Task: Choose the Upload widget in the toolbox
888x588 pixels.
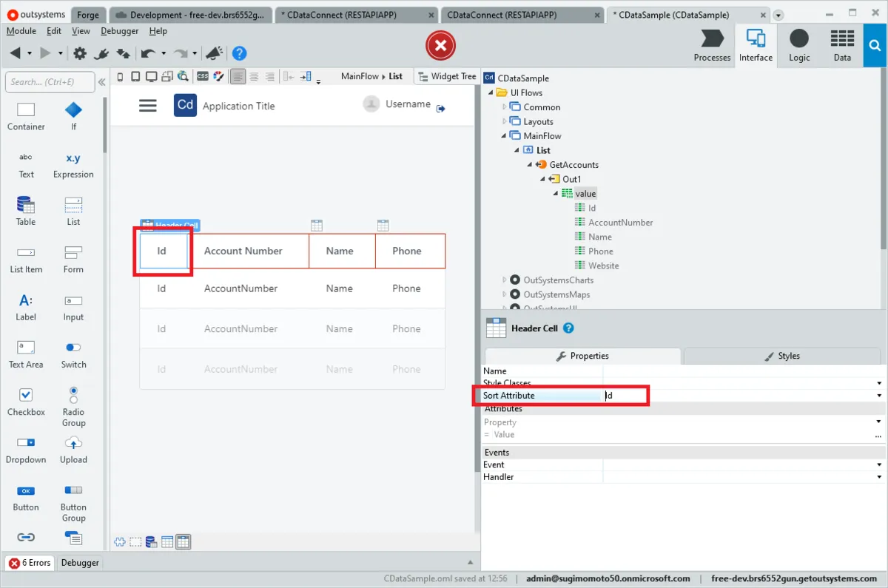Action: point(73,448)
